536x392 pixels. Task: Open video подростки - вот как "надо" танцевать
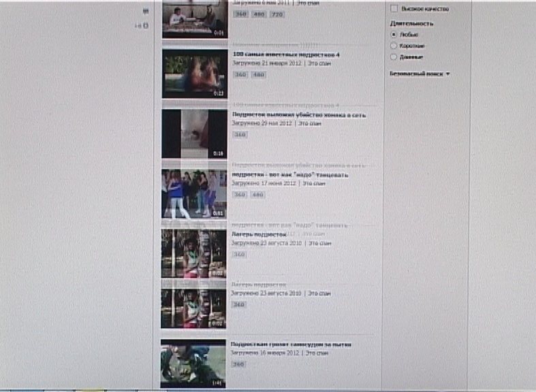coord(290,175)
